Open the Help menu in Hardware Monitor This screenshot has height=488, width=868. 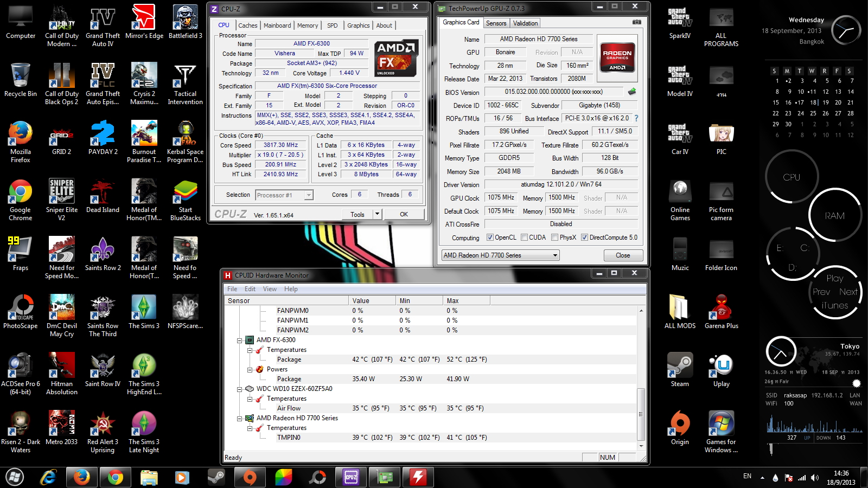click(x=291, y=289)
